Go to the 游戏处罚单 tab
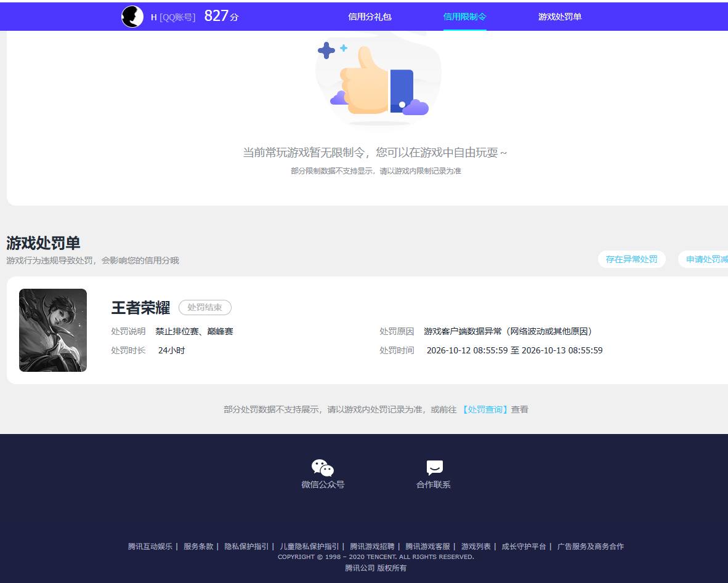Image resolution: width=728 pixels, height=583 pixels. tap(560, 17)
